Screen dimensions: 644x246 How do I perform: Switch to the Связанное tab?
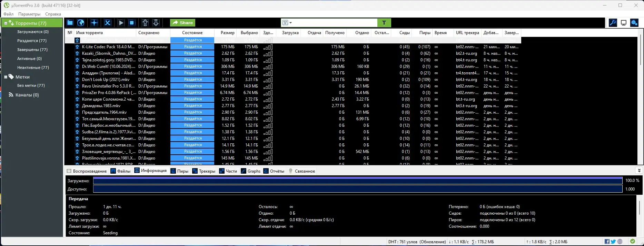[x=302, y=171]
